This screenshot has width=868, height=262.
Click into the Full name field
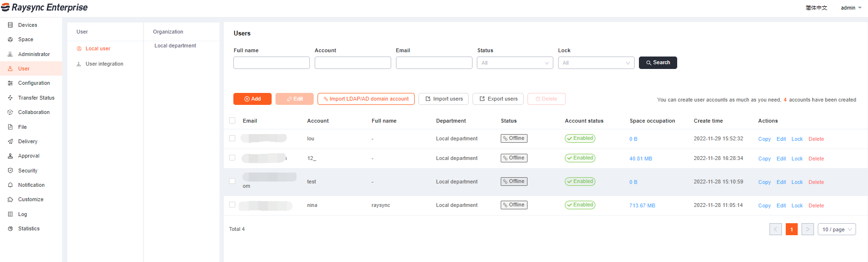coord(272,63)
